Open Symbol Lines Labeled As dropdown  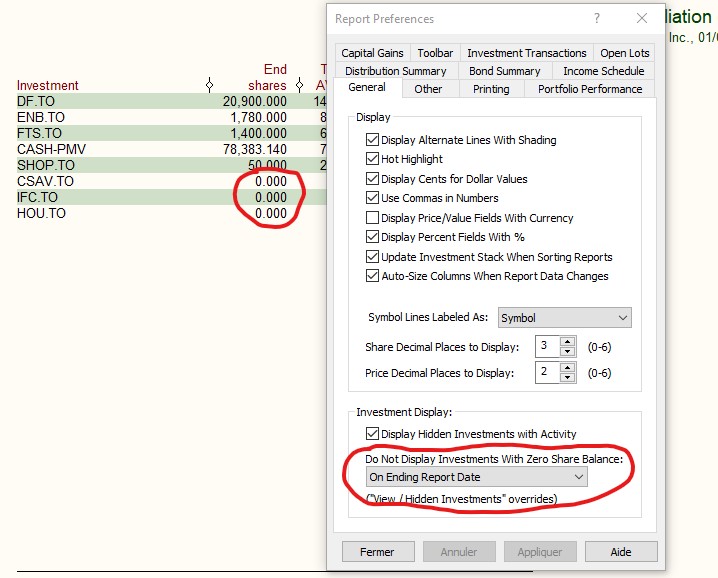point(565,318)
